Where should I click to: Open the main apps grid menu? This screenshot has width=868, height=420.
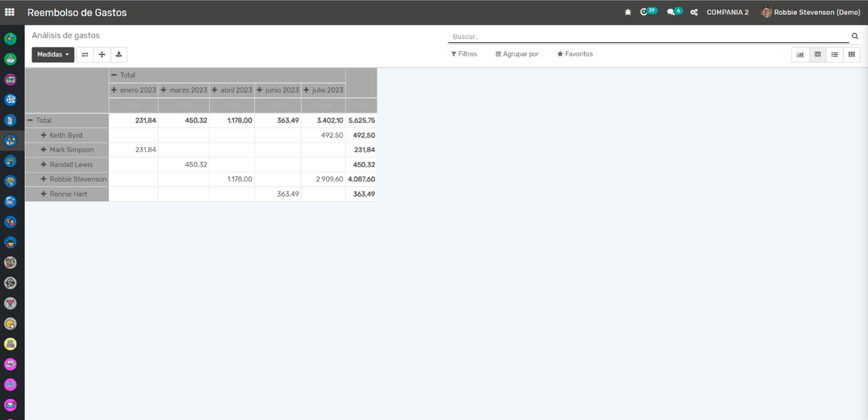(x=10, y=12)
